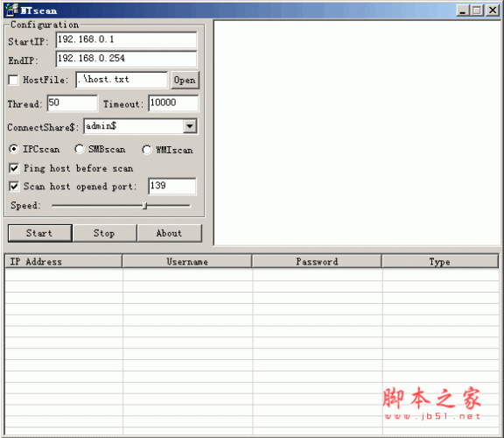Close the NTscan window
This screenshot has height=438, width=504.
click(x=493, y=11)
